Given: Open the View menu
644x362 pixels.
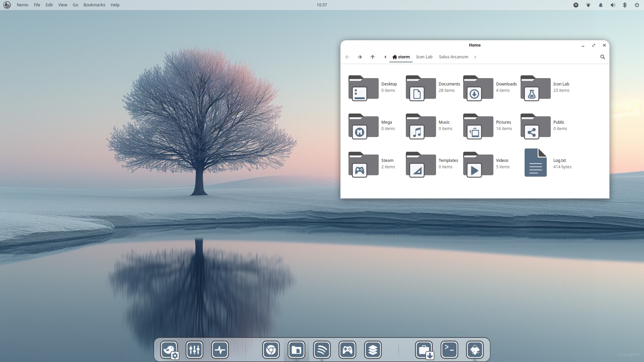Looking at the screenshot, I should 63,5.
